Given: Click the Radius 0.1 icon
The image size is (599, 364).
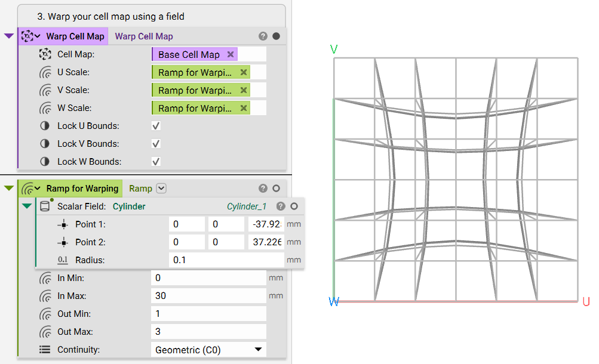Looking at the screenshot, I should (x=63, y=260).
